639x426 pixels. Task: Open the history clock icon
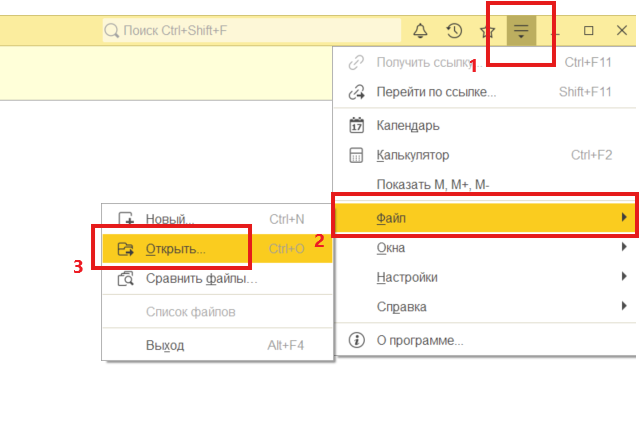point(454,31)
